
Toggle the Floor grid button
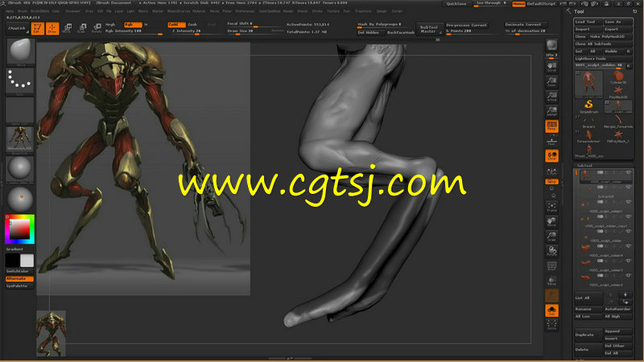click(551, 142)
